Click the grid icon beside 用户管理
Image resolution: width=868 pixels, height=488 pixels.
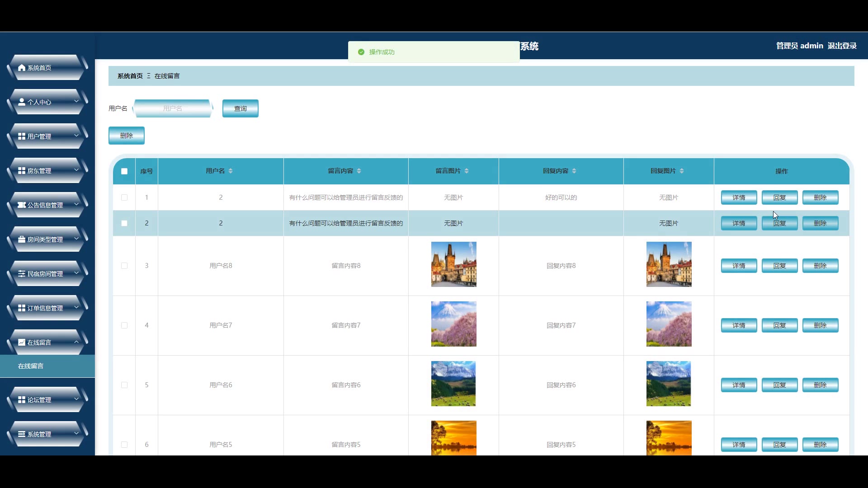pos(22,136)
